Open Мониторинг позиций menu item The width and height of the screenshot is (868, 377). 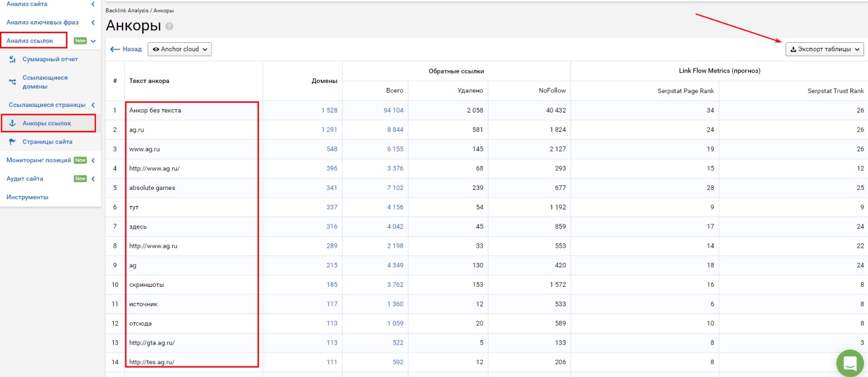[x=38, y=160]
